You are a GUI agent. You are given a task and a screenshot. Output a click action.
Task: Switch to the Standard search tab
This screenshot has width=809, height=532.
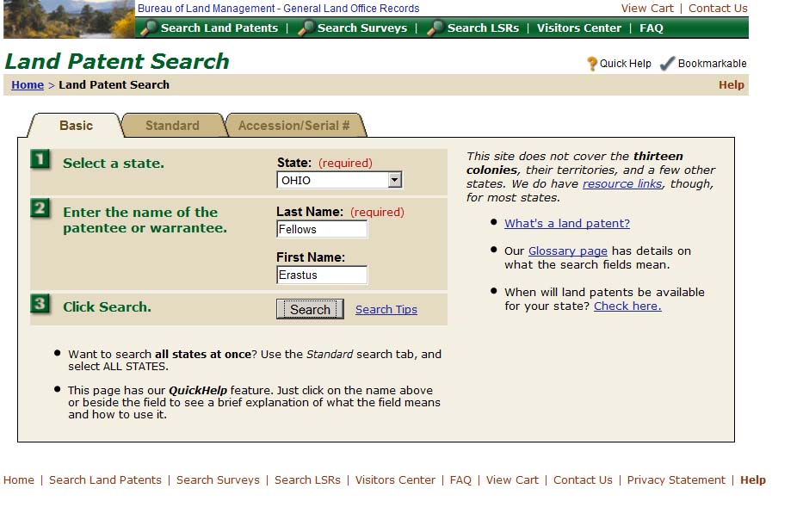point(172,126)
